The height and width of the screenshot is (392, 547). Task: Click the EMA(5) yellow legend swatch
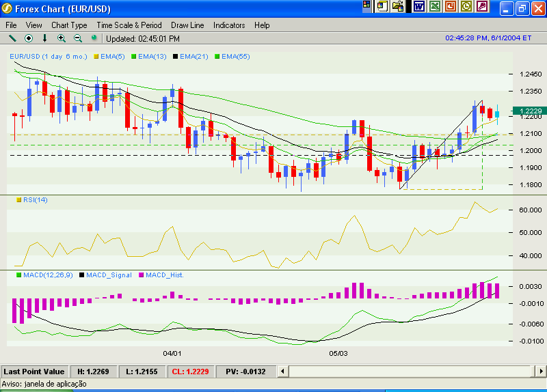tap(96, 56)
